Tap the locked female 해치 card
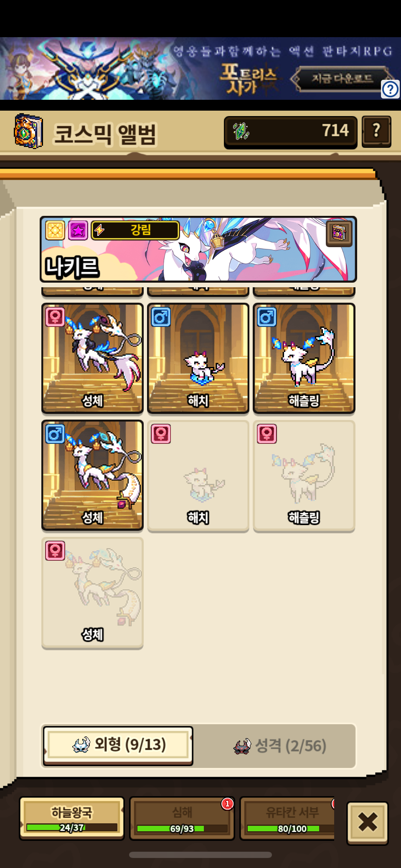Screen dimensions: 401x868 click(x=198, y=476)
